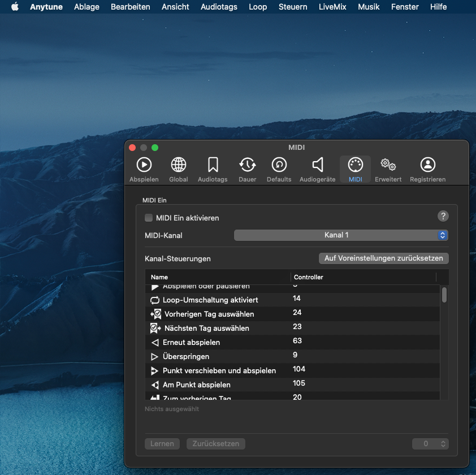Click the controller value stepper arrows
Viewport: 476px width, 475px height.
tap(443, 444)
